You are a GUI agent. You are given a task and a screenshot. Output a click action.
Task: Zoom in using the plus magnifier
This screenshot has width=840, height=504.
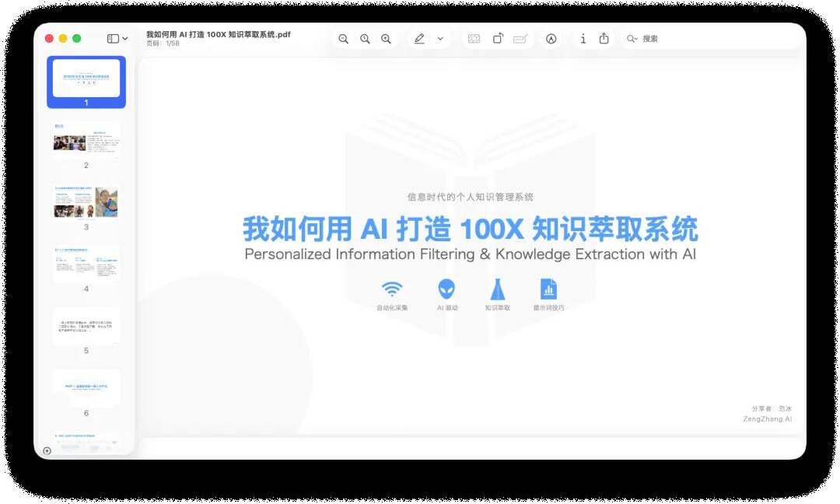386,39
